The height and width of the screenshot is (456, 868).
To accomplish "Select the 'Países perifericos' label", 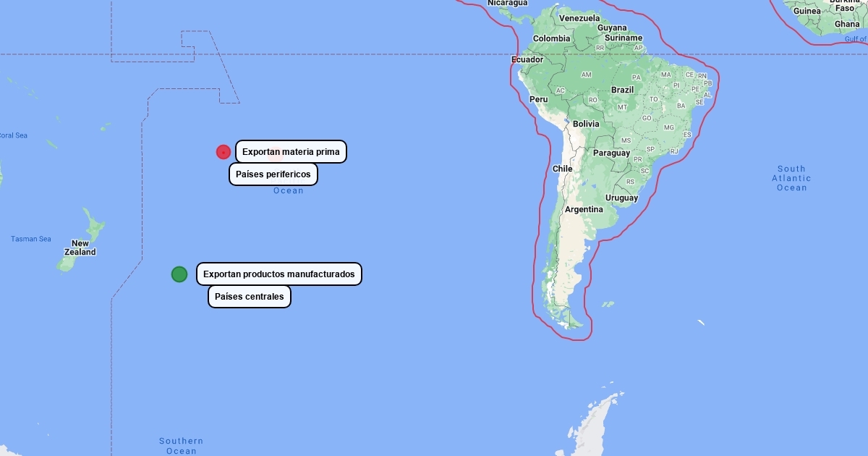I will click(273, 174).
